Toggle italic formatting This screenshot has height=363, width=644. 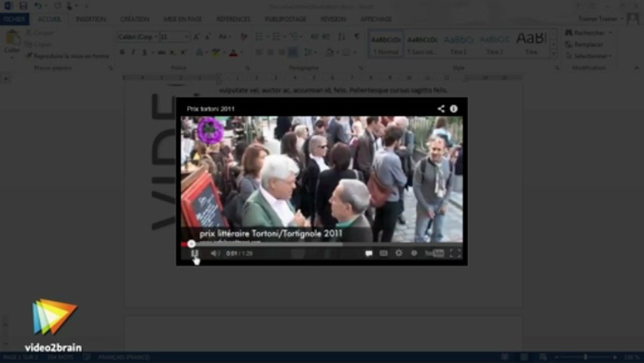point(133,52)
